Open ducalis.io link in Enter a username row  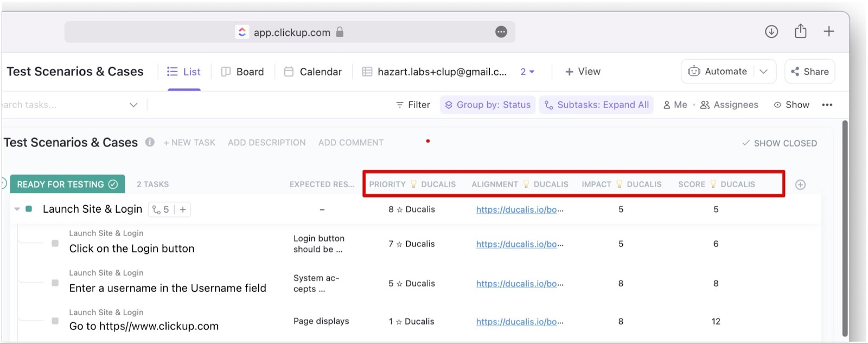pos(520,283)
